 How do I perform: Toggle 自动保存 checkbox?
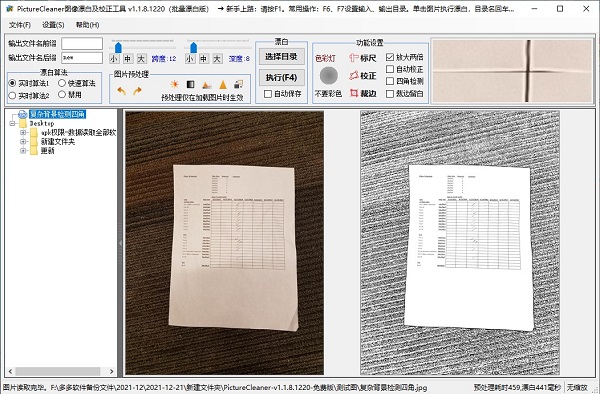(268, 93)
